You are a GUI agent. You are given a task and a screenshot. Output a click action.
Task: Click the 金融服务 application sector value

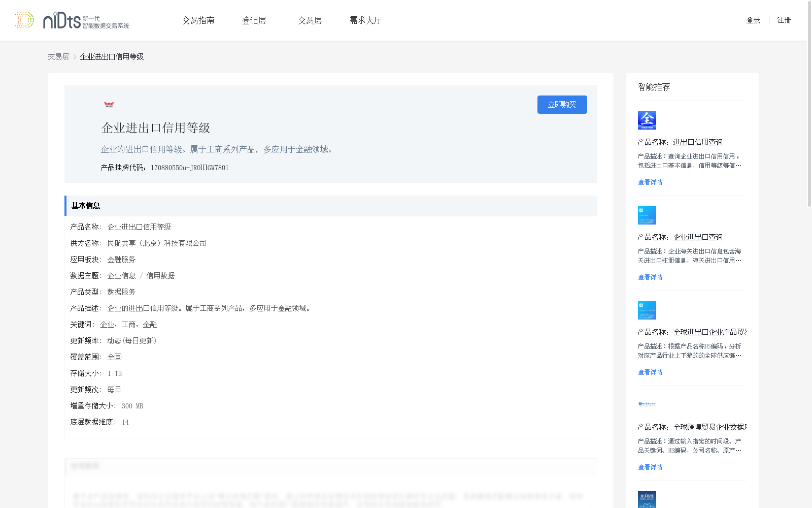[121, 260]
